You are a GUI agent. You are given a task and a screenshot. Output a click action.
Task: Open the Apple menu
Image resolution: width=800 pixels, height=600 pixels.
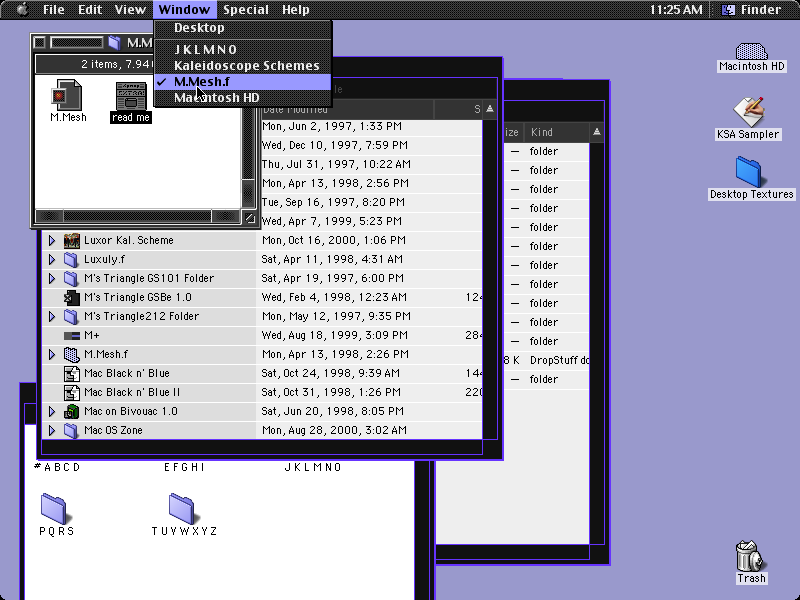tap(21, 9)
